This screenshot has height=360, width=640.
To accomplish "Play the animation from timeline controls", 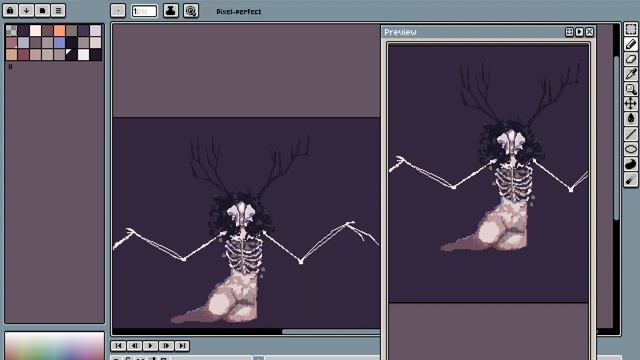I will 150,346.
